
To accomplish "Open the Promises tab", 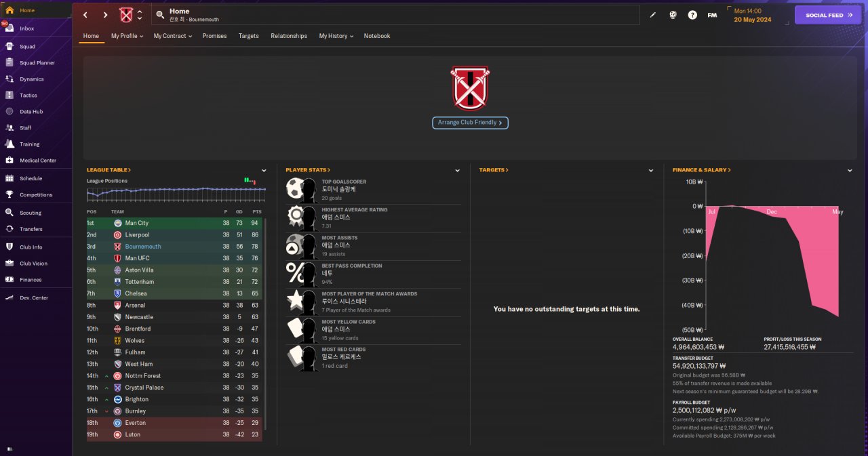I will point(214,36).
